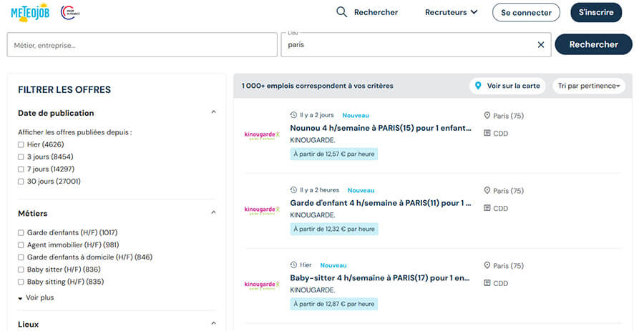Collapse the Date de publication section
The image size is (644, 331).
(213, 113)
